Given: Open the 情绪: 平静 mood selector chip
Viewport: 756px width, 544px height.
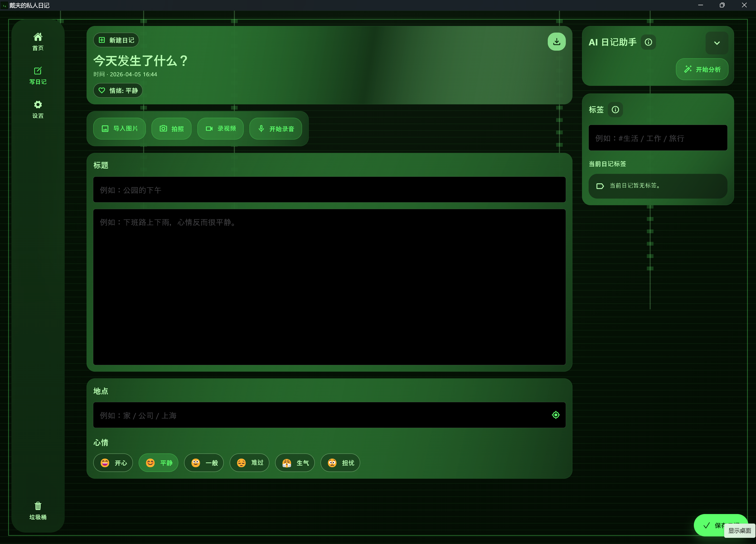Looking at the screenshot, I should (x=118, y=91).
